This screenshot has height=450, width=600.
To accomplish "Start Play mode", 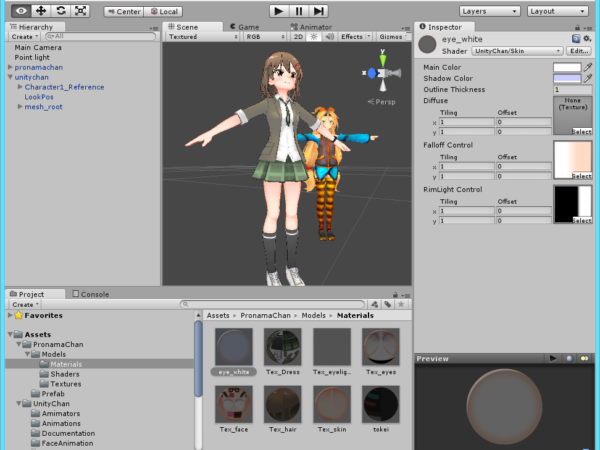I will [x=279, y=11].
